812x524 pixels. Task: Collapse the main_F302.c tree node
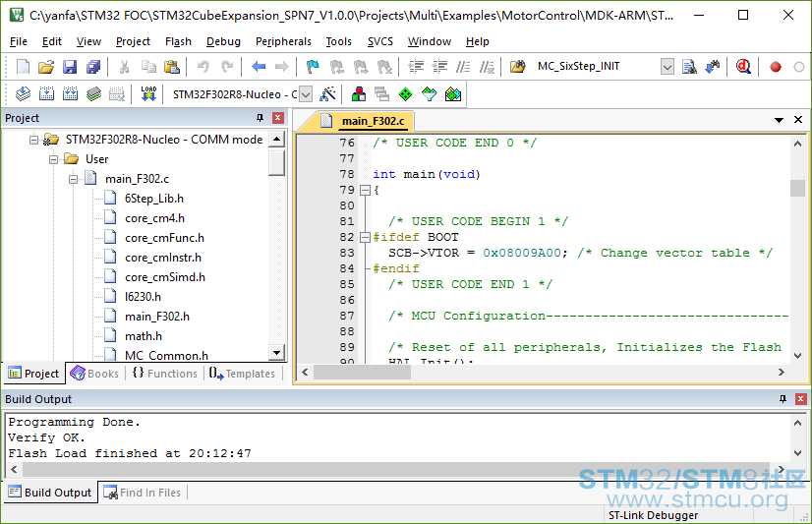[73, 179]
